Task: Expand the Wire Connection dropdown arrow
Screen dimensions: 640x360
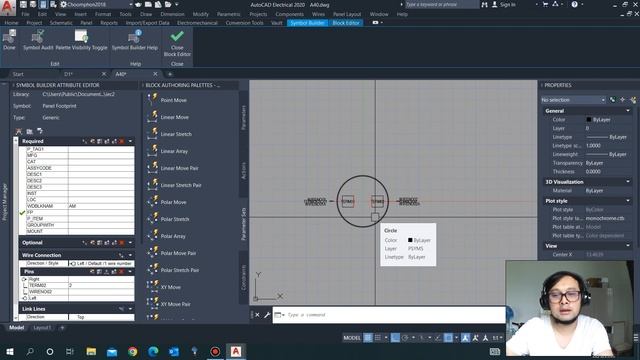Action: point(130,255)
